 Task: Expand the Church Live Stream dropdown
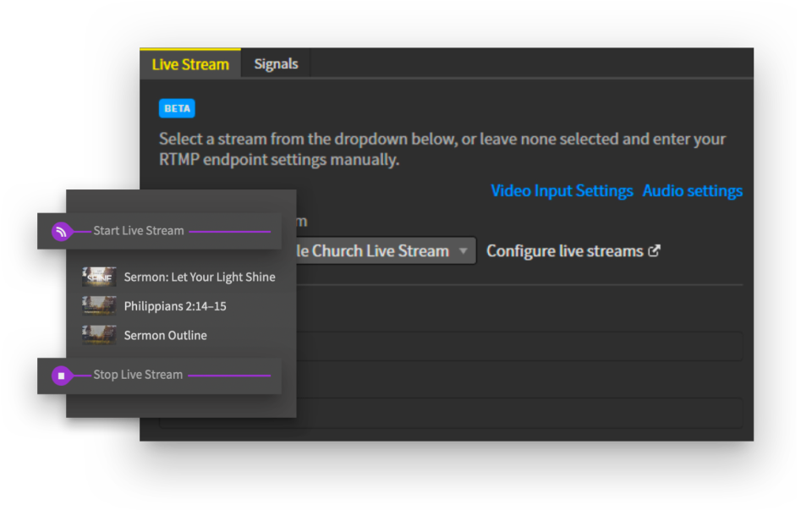(x=386, y=250)
